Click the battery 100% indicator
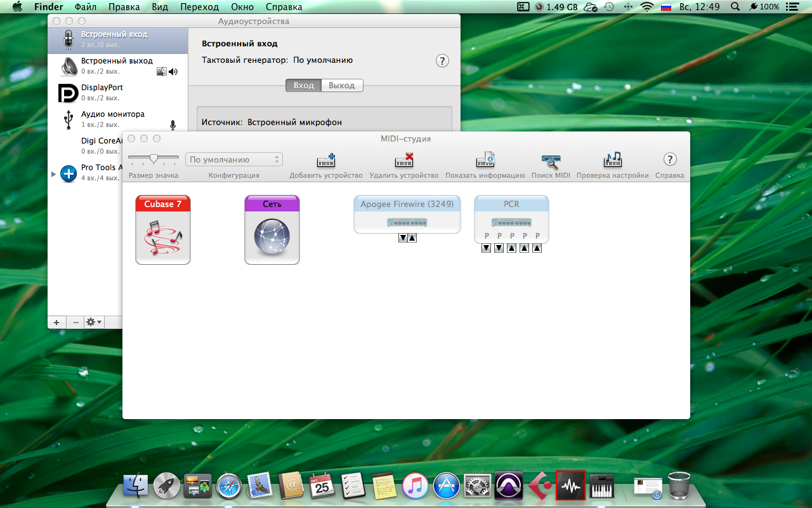 click(x=764, y=7)
